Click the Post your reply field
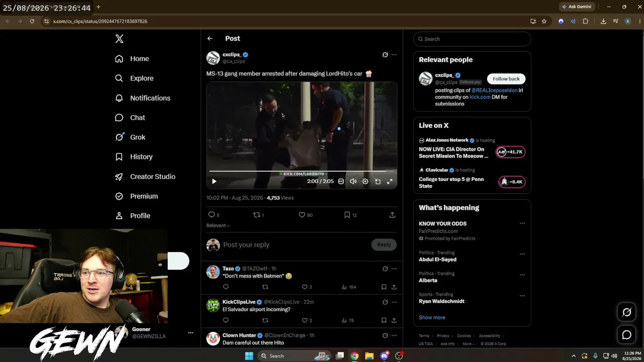The width and height of the screenshot is (644, 362). click(296, 245)
